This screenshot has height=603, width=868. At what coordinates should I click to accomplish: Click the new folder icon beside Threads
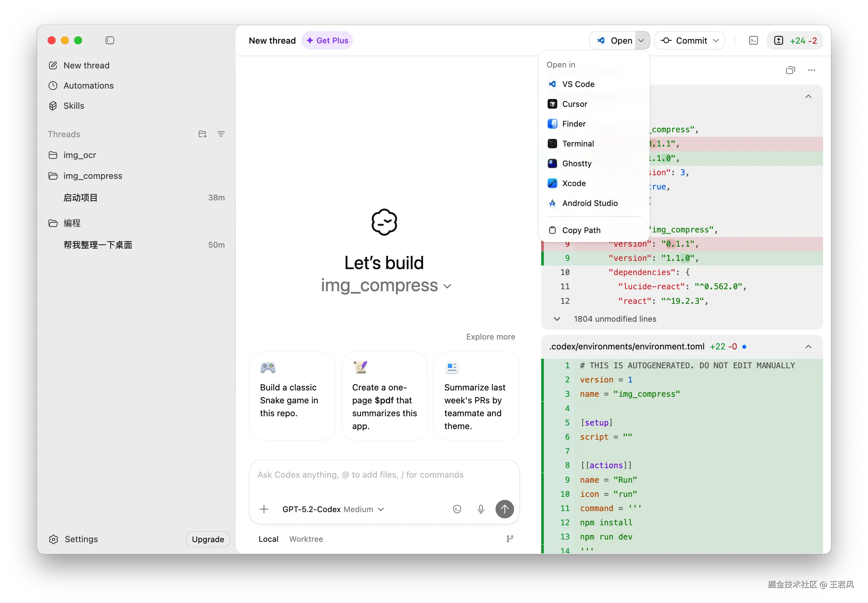click(202, 134)
